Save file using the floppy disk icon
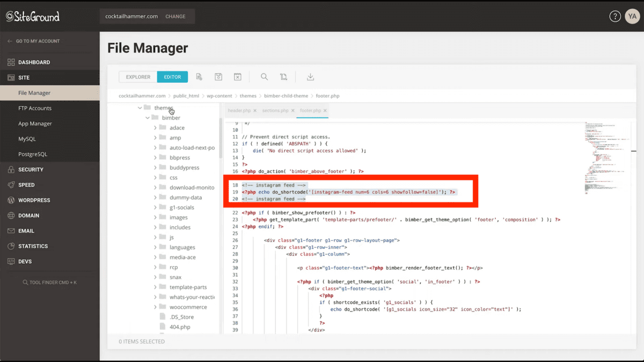644x362 pixels. pos(218,77)
